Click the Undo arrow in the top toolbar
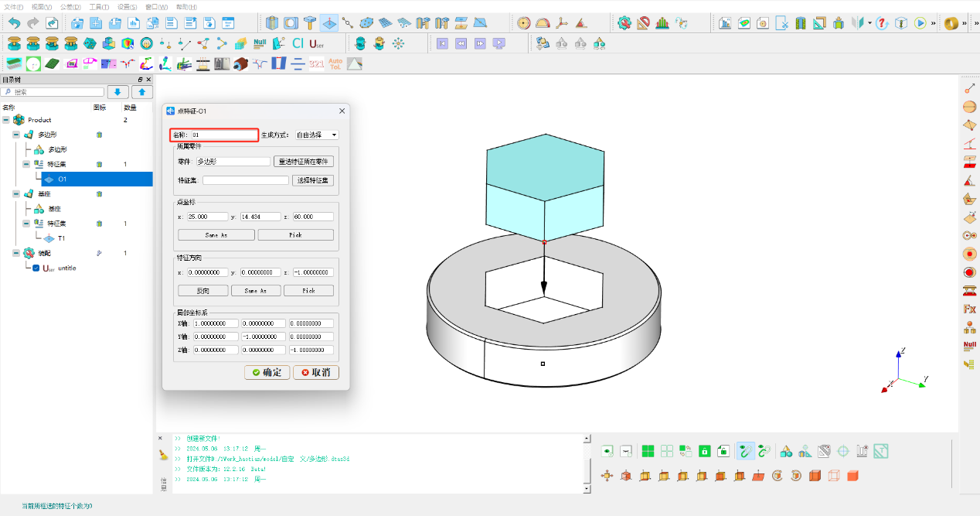Viewport: 980px width, 516px height. 13,22
